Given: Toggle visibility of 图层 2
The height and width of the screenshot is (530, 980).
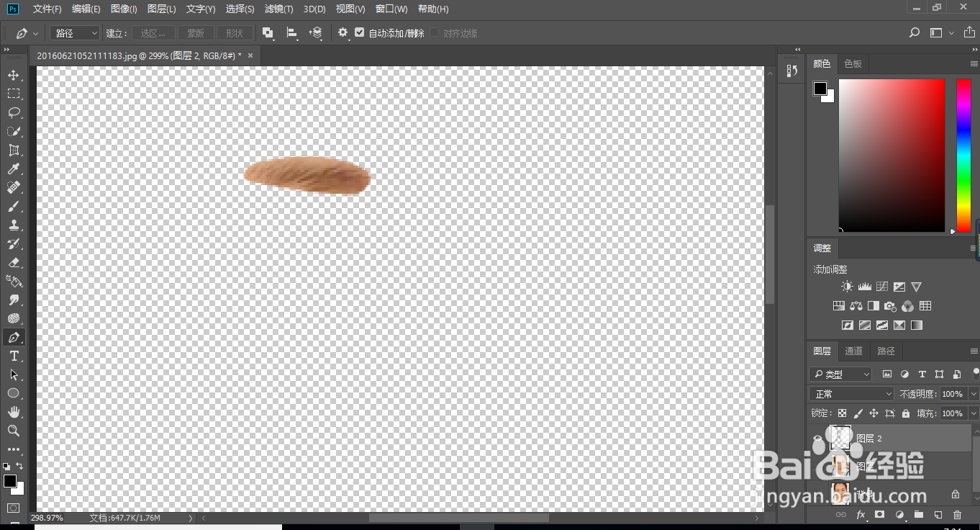Looking at the screenshot, I should click(x=817, y=438).
